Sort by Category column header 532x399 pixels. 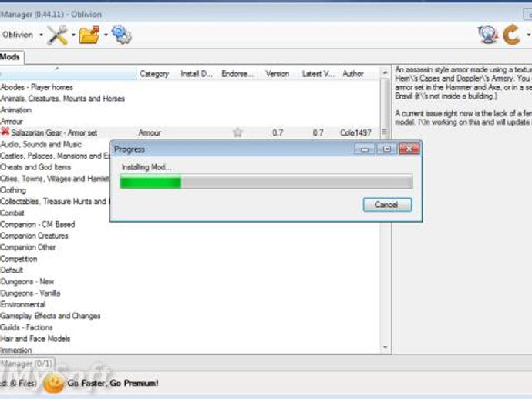coord(154,74)
